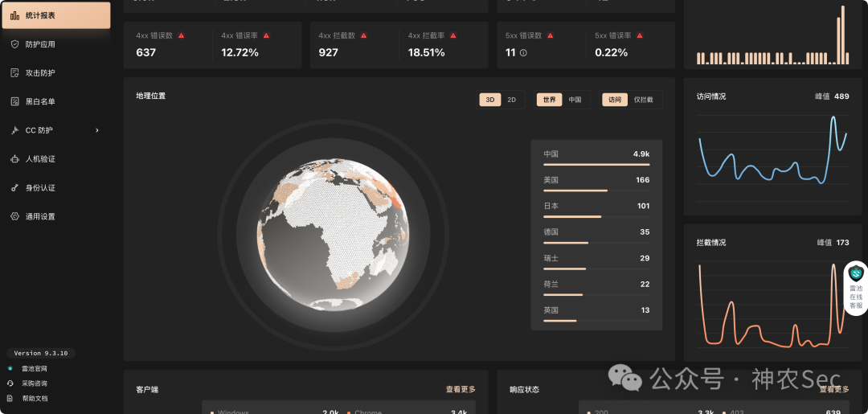Select the 中国 map scope toggle
The image size is (868, 414).
pyautogui.click(x=575, y=100)
